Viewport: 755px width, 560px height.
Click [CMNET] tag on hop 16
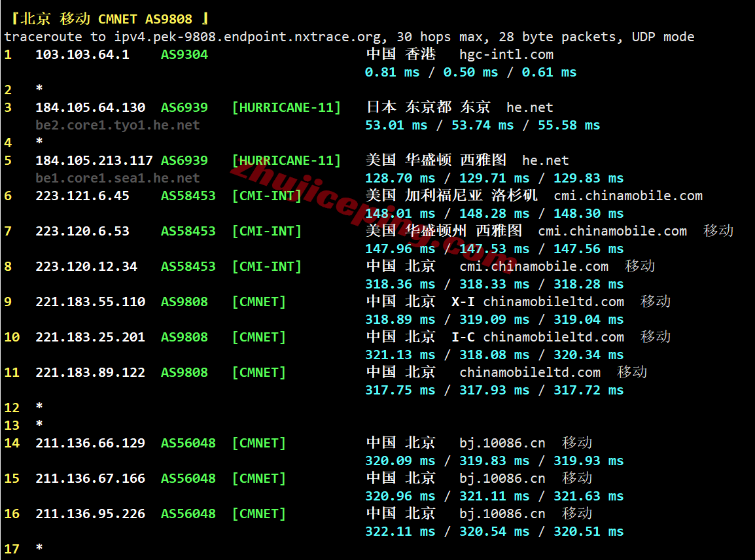(258, 514)
